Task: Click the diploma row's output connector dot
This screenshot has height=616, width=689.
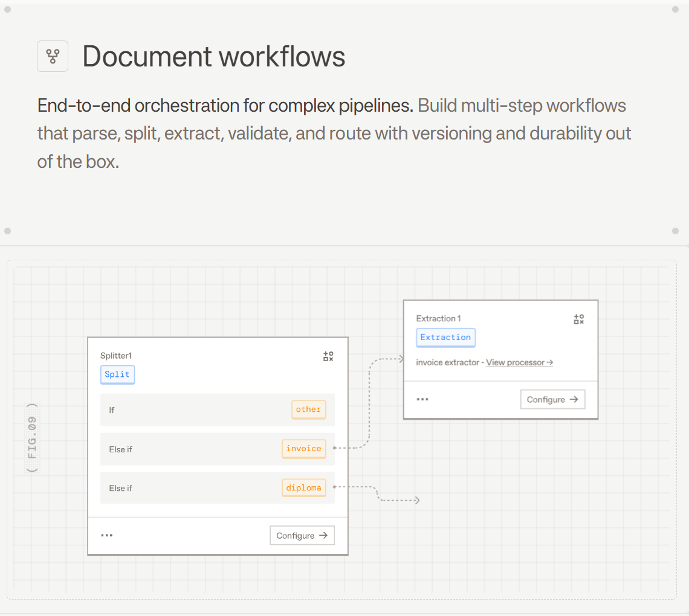Action: pyautogui.click(x=334, y=486)
